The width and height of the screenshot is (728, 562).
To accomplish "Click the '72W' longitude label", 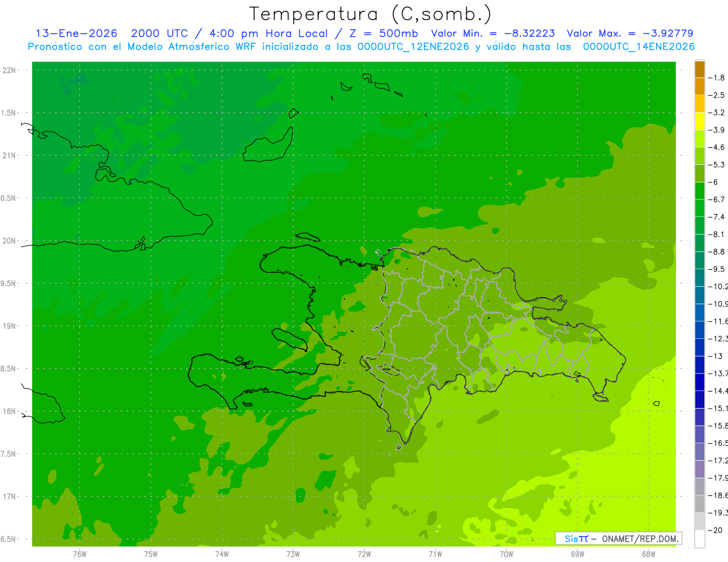I will (x=364, y=554).
